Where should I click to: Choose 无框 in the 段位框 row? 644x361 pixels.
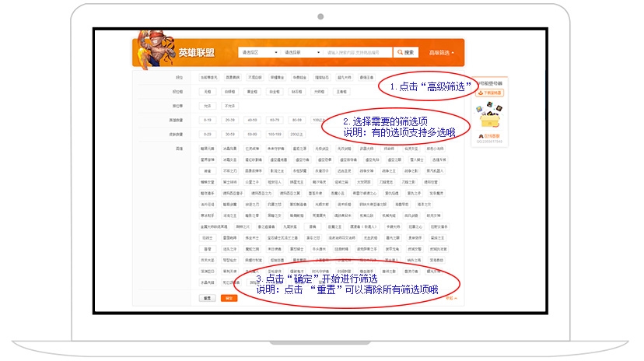(208, 92)
